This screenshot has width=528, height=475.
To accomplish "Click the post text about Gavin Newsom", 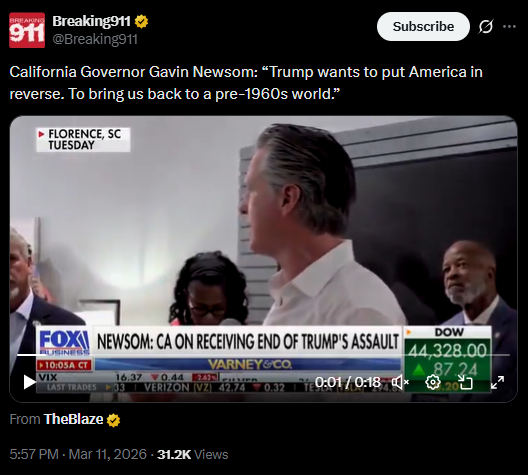I will click(246, 83).
